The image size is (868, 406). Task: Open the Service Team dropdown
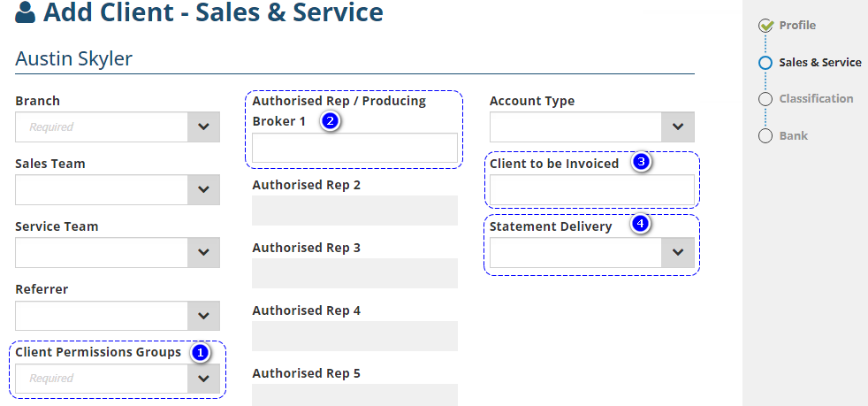point(203,253)
